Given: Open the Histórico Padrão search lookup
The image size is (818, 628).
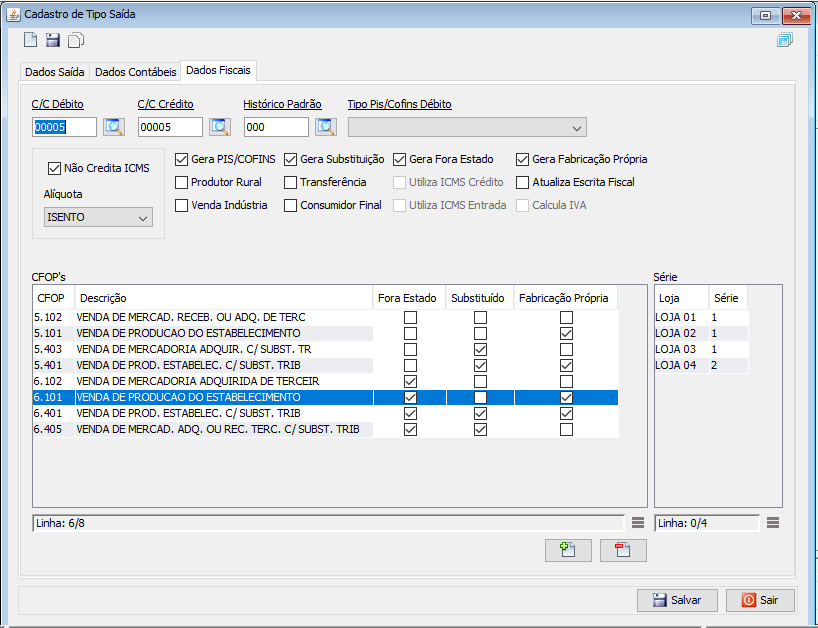Looking at the screenshot, I should pos(325,127).
